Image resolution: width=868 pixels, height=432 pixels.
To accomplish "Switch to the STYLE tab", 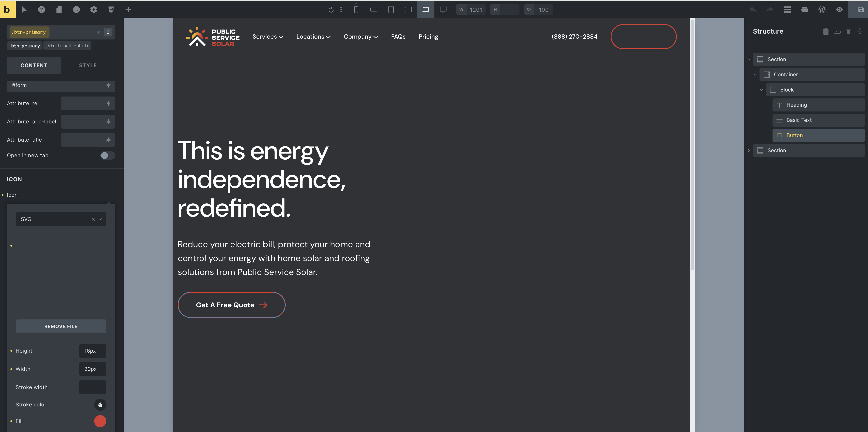I will click(88, 65).
